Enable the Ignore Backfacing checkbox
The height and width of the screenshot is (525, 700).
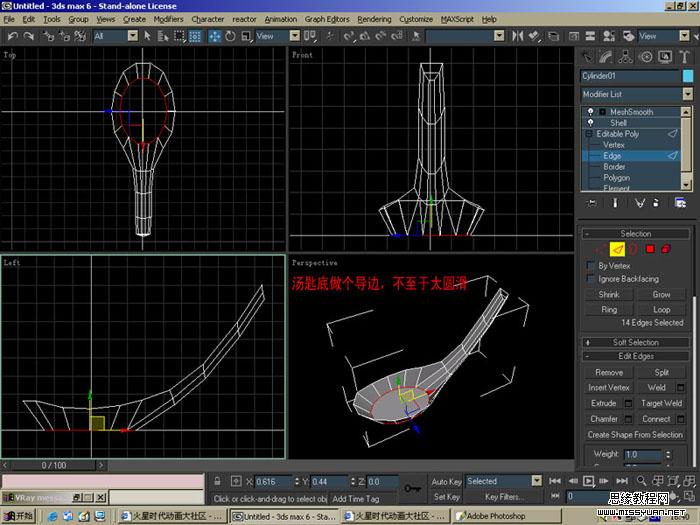pyautogui.click(x=591, y=279)
